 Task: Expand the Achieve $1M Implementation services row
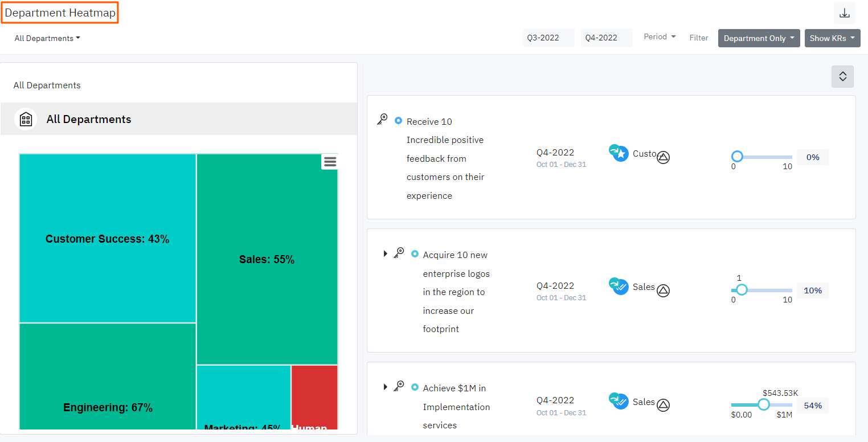[x=386, y=387]
